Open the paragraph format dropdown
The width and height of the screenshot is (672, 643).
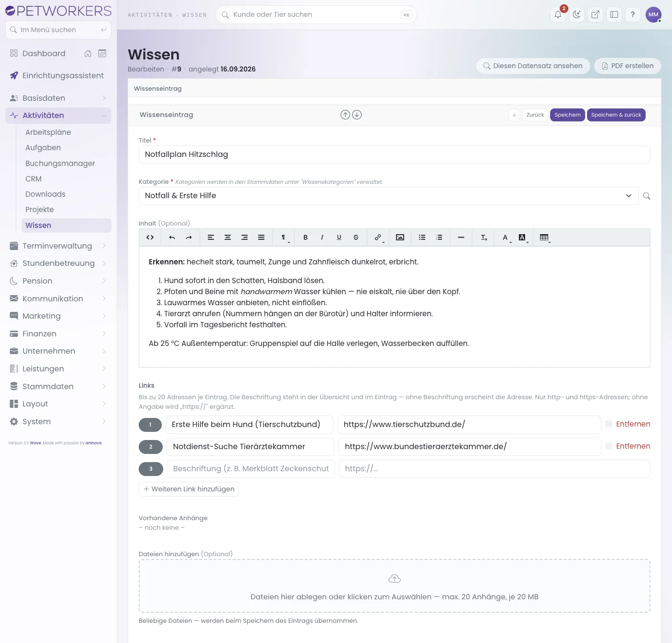tap(284, 238)
